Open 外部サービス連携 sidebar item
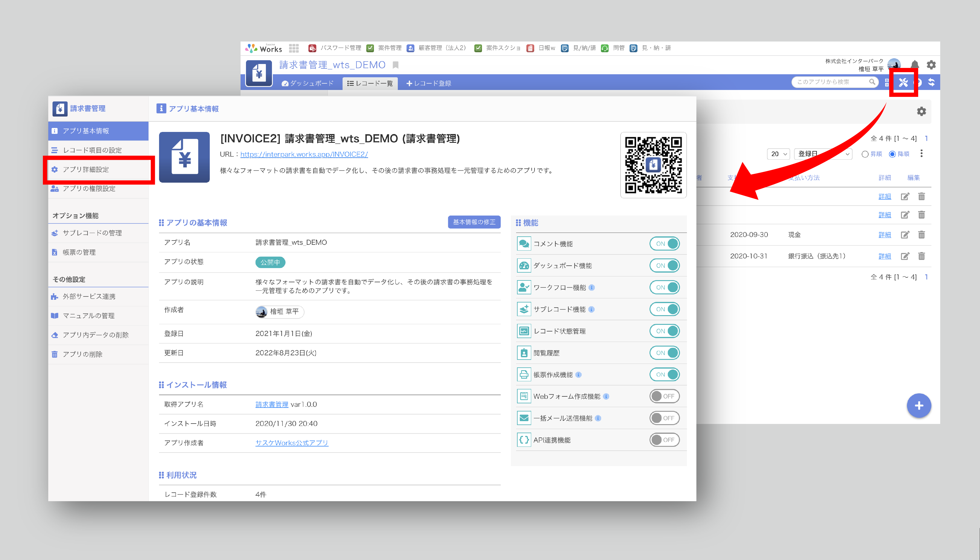980x560 pixels. click(98, 296)
